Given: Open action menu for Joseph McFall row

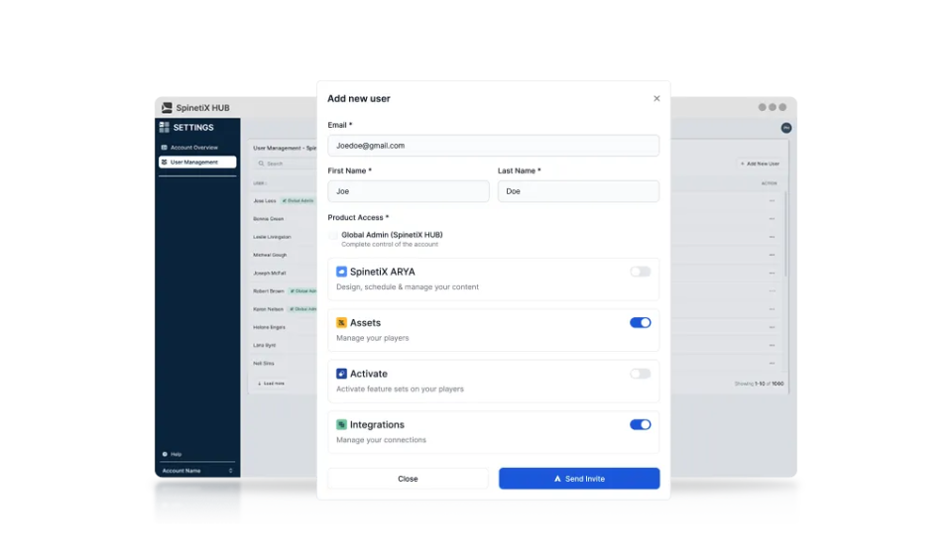Looking at the screenshot, I should click(x=772, y=273).
